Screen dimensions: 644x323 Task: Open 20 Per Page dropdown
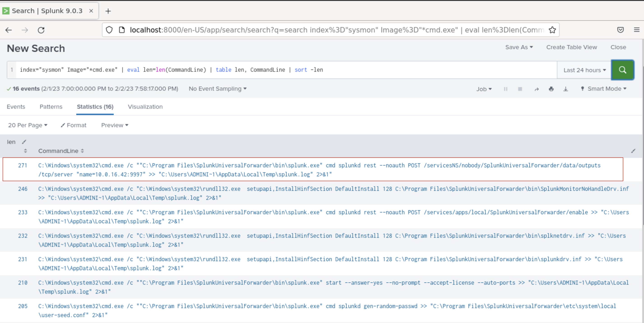[28, 125]
